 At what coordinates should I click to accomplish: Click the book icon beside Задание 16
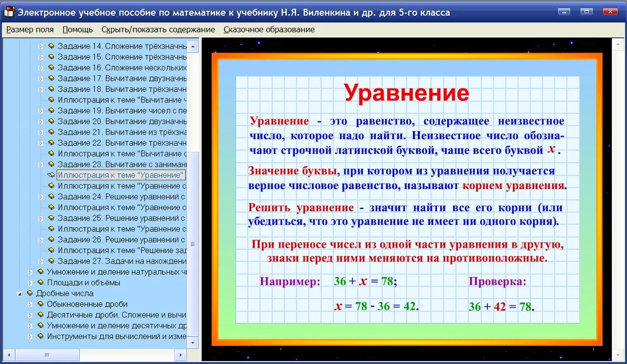[51, 68]
